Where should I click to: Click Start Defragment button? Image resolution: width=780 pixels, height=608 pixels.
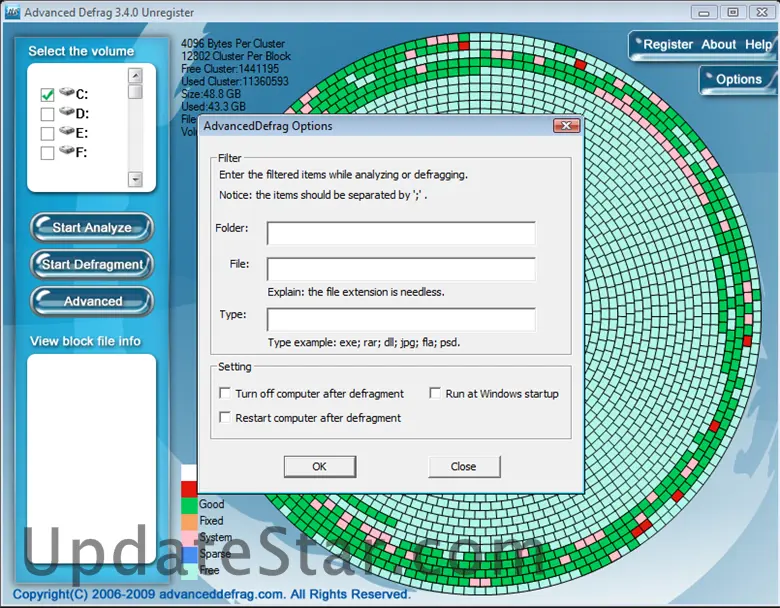click(92, 265)
